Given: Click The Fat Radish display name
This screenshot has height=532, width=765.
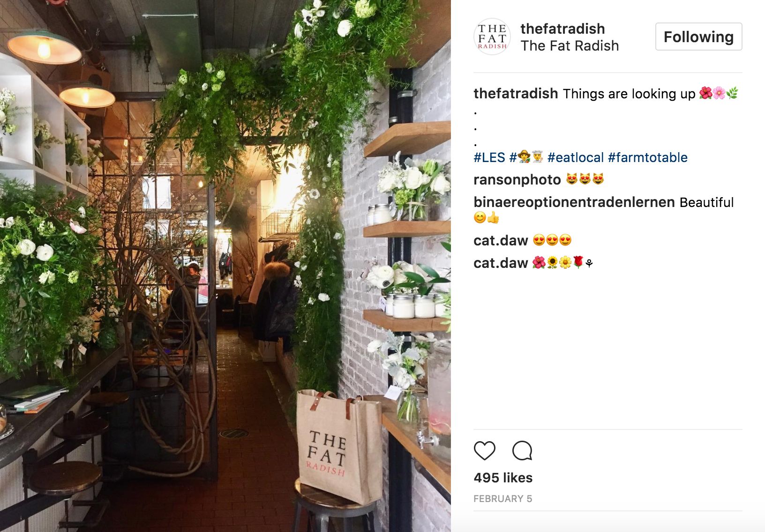Looking at the screenshot, I should tap(570, 46).
